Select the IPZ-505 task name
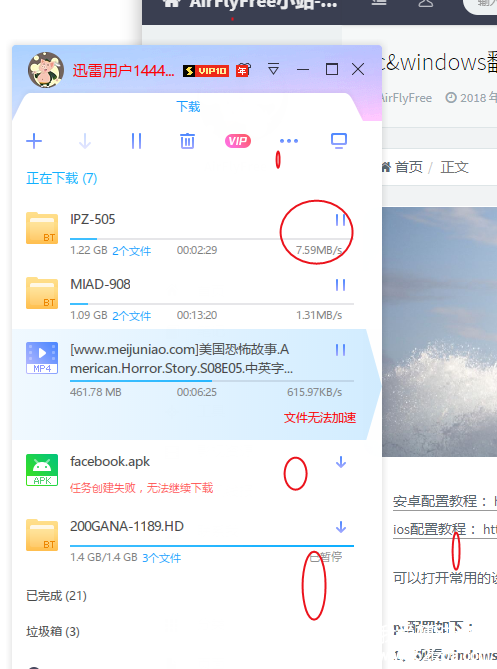497x669 pixels. pos(93,219)
